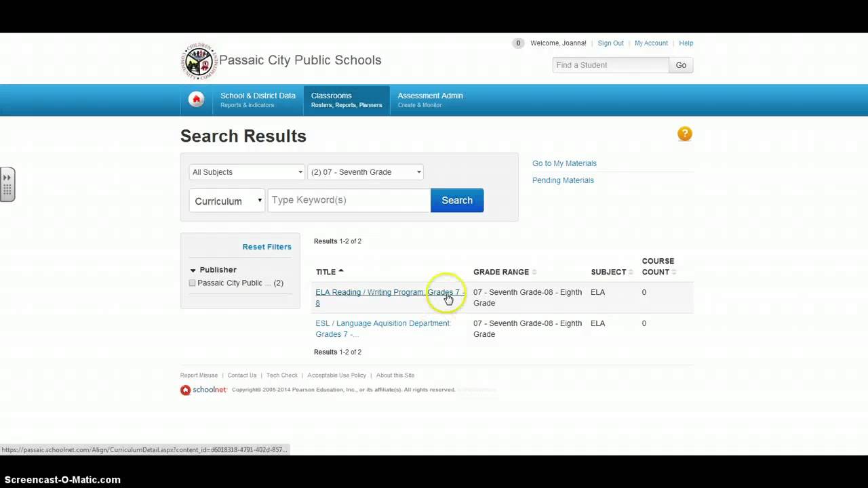
Task: Open Tech Check footer link
Action: pos(282,375)
